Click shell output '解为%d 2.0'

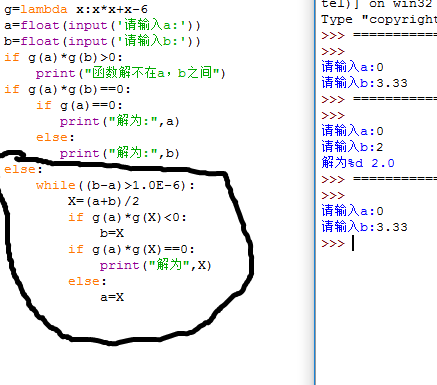(x=358, y=163)
